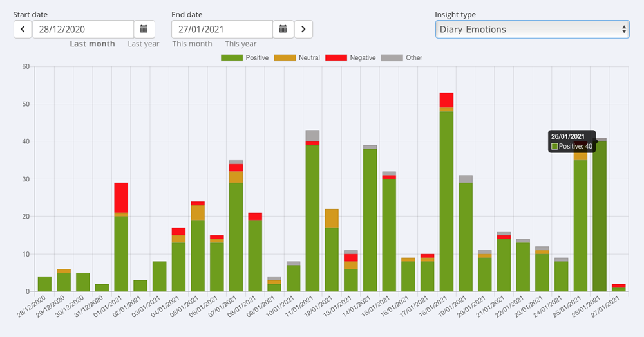Image resolution: width=644 pixels, height=337 pixels.
Task: Click the 30/12/2020 green bar
Action: [x=83, y=282]
